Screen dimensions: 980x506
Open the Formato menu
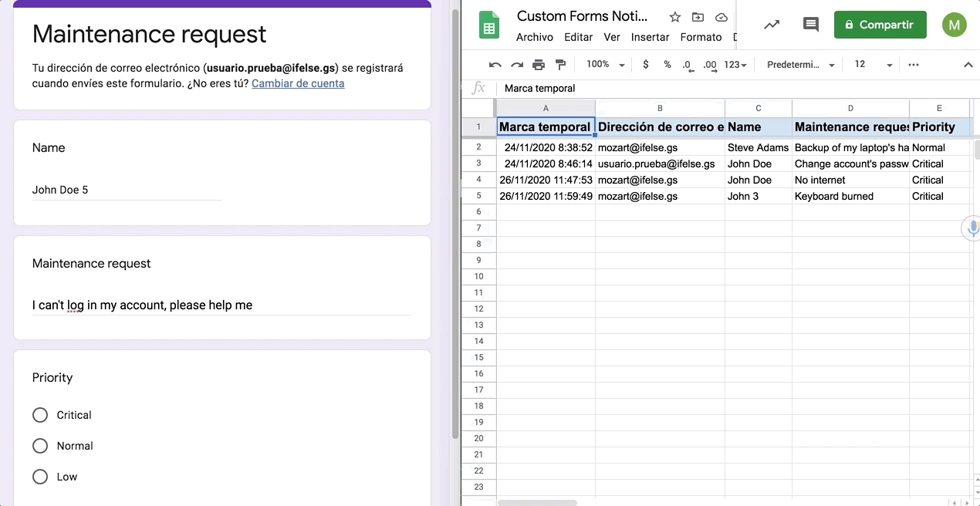701,37
